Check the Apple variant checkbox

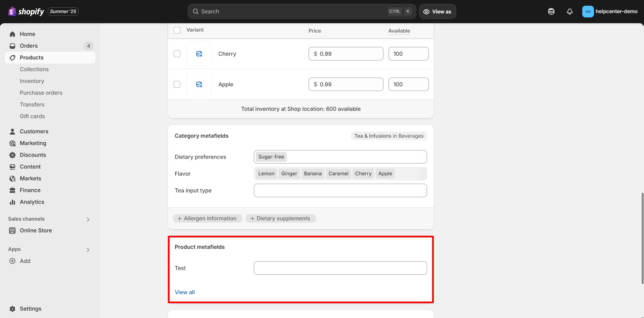pyautogui.click(x=177, y=84)
